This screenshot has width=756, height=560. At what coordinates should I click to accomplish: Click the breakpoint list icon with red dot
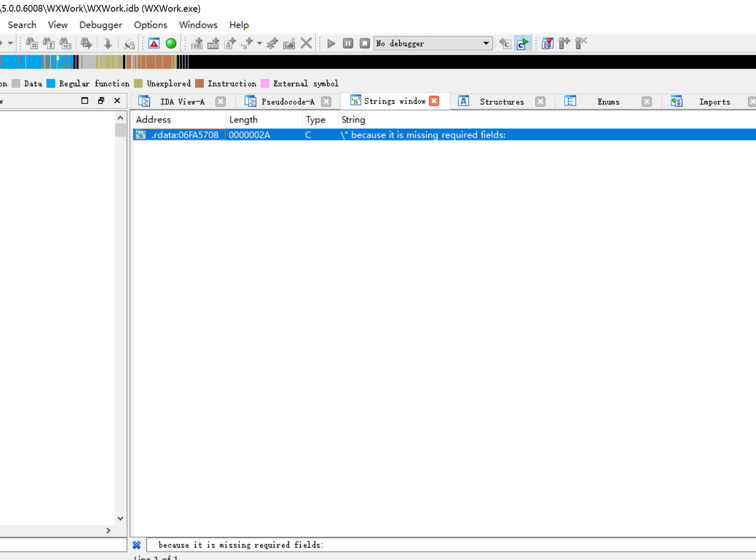tap(547, 43)
